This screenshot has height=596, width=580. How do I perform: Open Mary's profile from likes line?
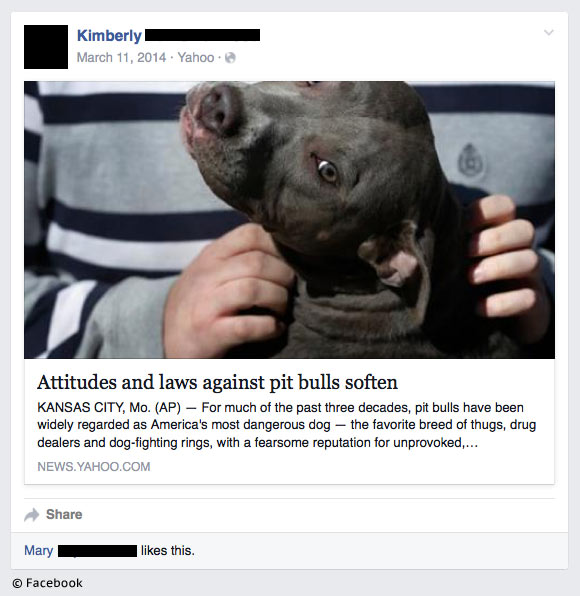(x=38, y=550)
